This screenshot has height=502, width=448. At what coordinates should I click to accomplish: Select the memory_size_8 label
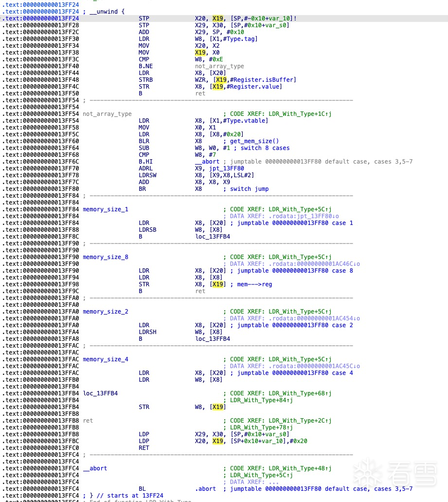106,257
